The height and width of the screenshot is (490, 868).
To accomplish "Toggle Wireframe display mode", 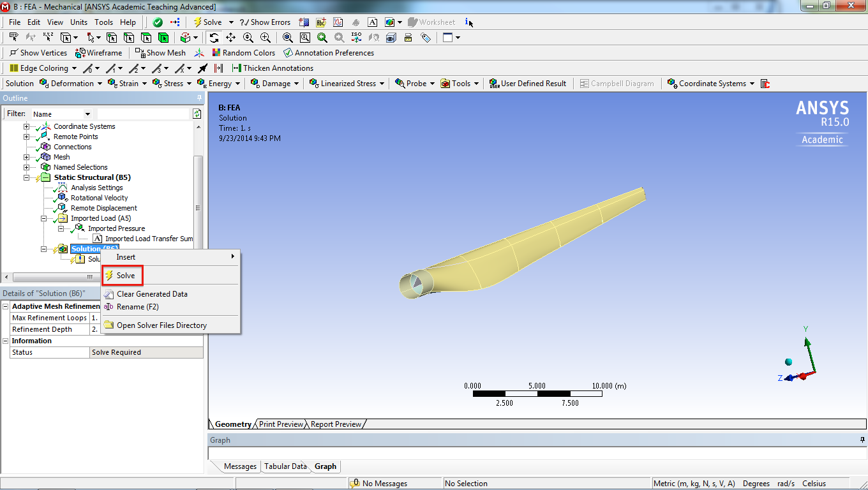I will [x=99, y=53].
